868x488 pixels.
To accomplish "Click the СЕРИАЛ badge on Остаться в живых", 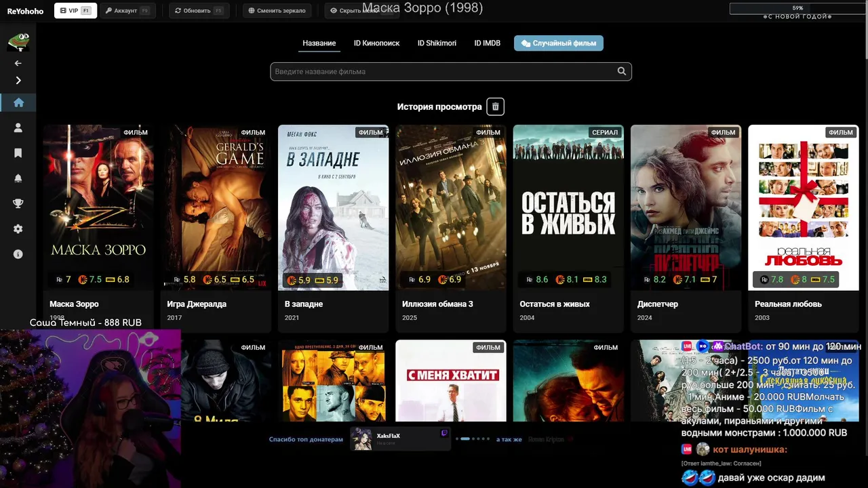I will click(x=605, y=132).
